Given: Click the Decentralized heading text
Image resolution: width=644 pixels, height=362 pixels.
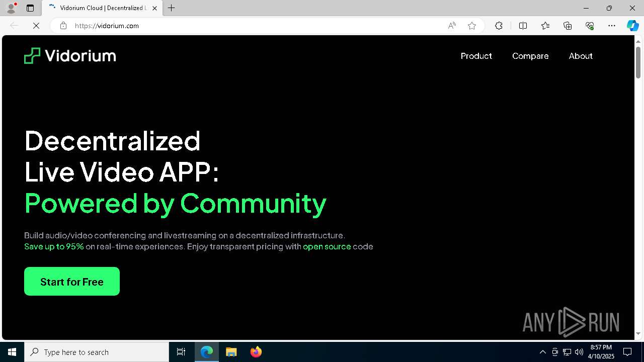Looking at the screenshot, I should coord(112,141).
